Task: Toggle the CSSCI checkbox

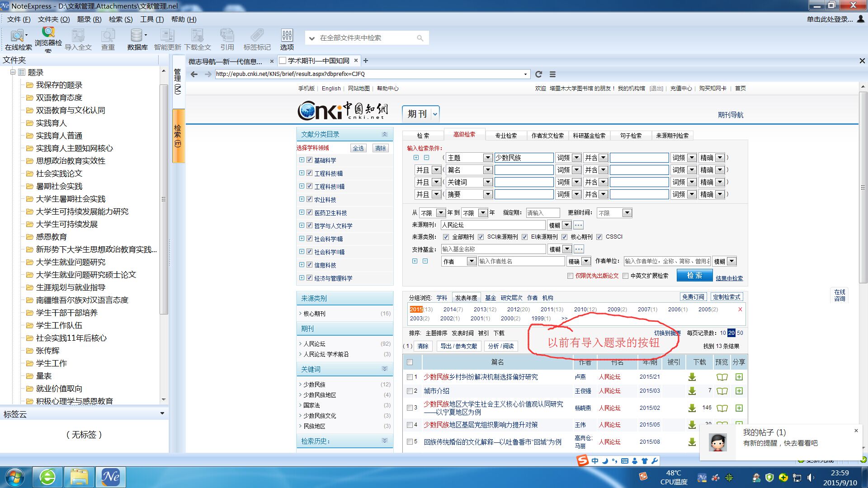Action: (x=599, y=237)
